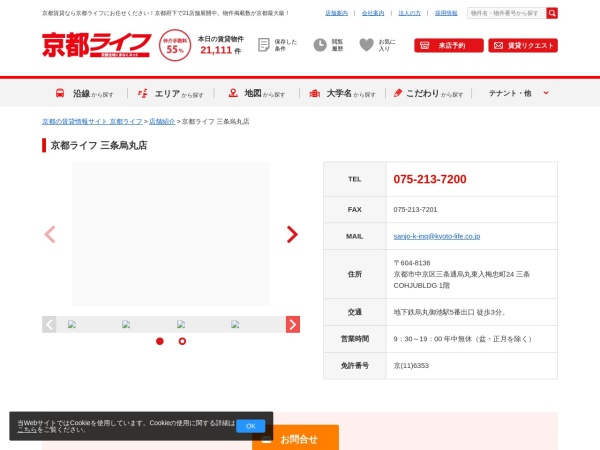This screenshot has height=450, width=600.
Task: Select the second hollow pagination dot
Action: pos(182,341)
